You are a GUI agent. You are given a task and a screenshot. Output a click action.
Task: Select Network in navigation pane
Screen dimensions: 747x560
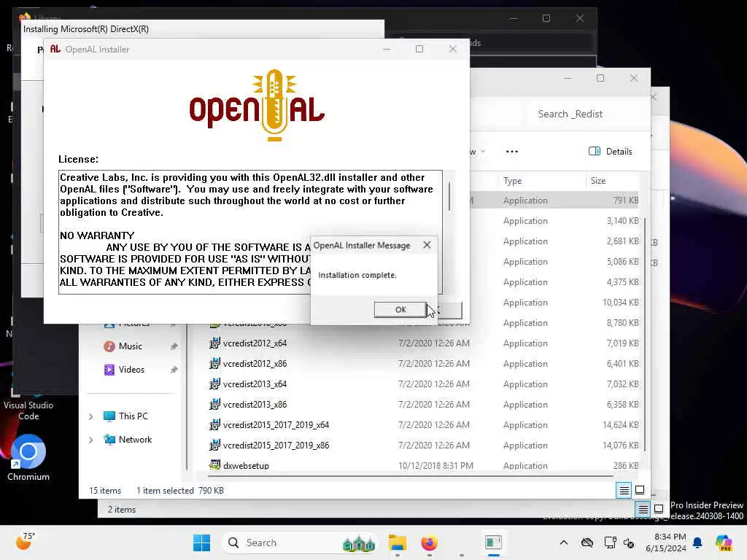(x=135, y=440)
